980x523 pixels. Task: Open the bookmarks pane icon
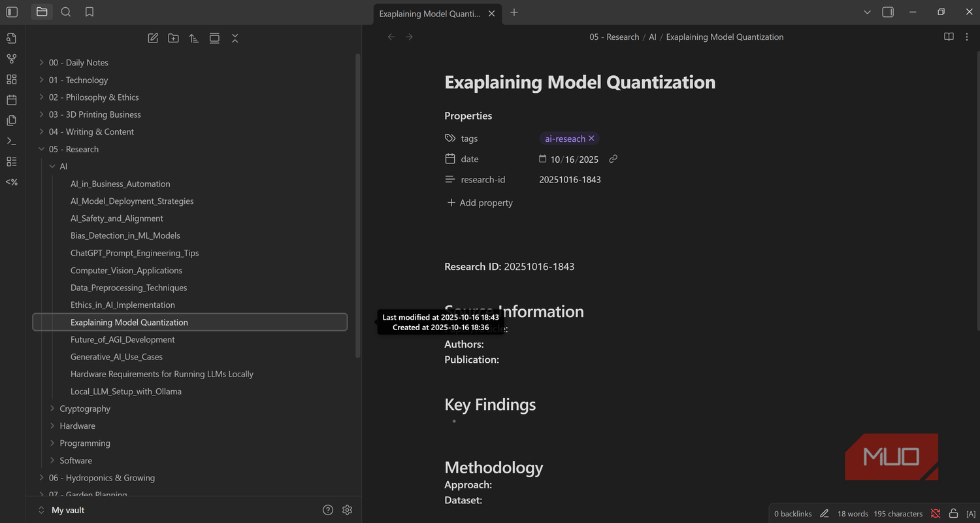pyautogui.click(x=90, y=12)
